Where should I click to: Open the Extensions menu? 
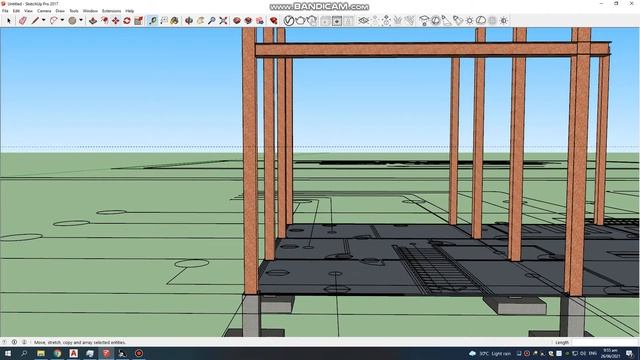111,11
